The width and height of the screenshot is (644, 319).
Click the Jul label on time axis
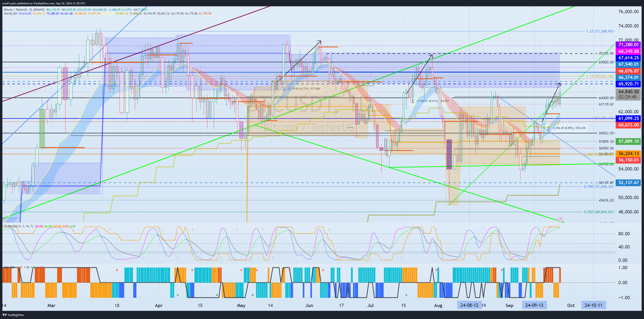pyautogui.click(x=371, y=305)
